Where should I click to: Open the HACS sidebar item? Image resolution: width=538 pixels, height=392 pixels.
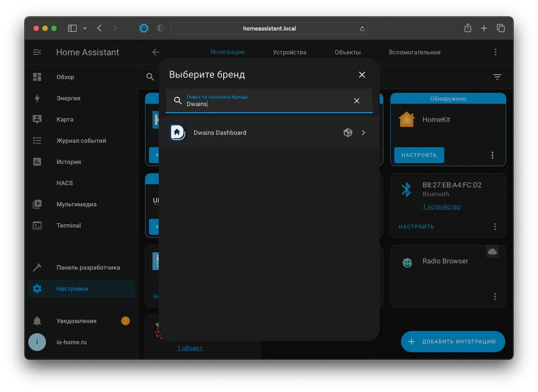pyautogui.click(x=81, y=183)
